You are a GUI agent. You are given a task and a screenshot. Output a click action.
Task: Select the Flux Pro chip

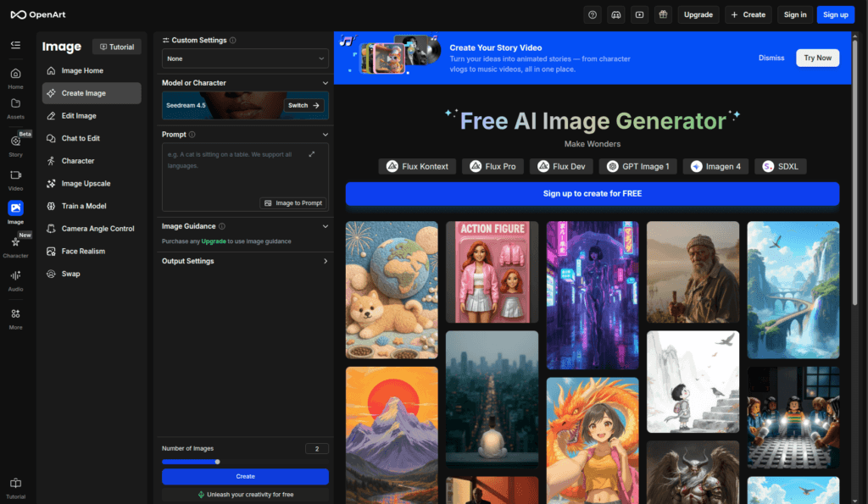(492, 167)
